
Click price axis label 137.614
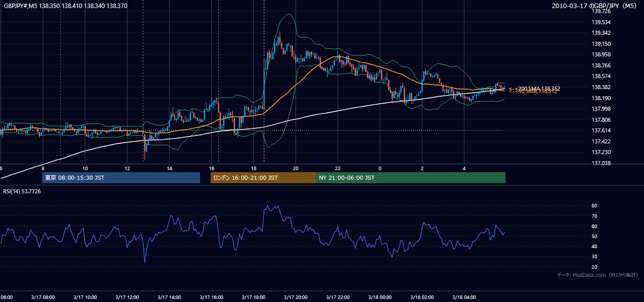click(x=601, y=130)
